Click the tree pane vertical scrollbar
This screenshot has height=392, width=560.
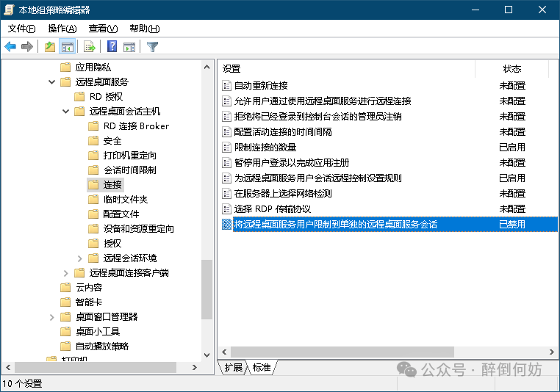point(207,220)
